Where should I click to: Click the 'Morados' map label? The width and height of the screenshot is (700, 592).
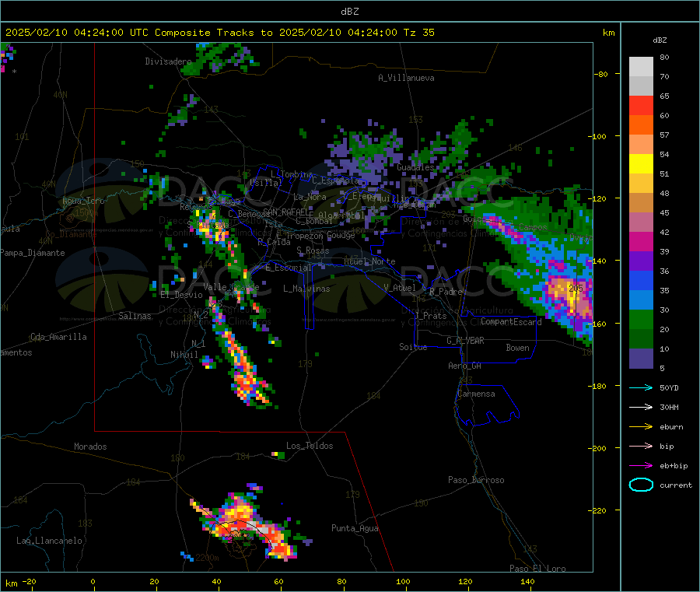(x=90, y=447)
